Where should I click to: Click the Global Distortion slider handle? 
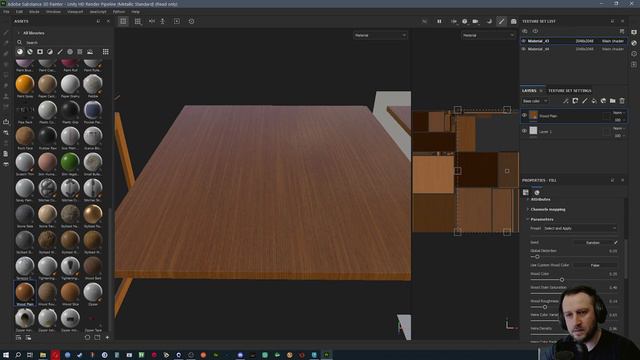coord(537,257)
